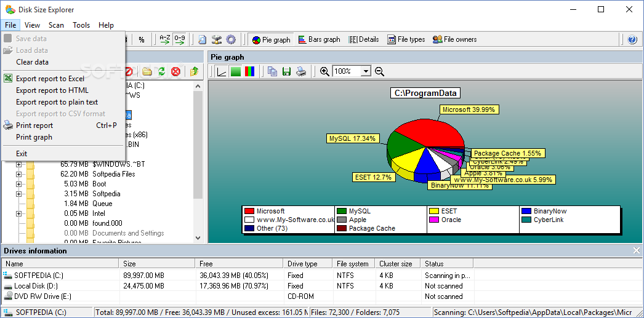Image resolution: width=644 pixels, height=318 pixels.
Task: Click the search document toolbar icon
Action: point(202,40)
